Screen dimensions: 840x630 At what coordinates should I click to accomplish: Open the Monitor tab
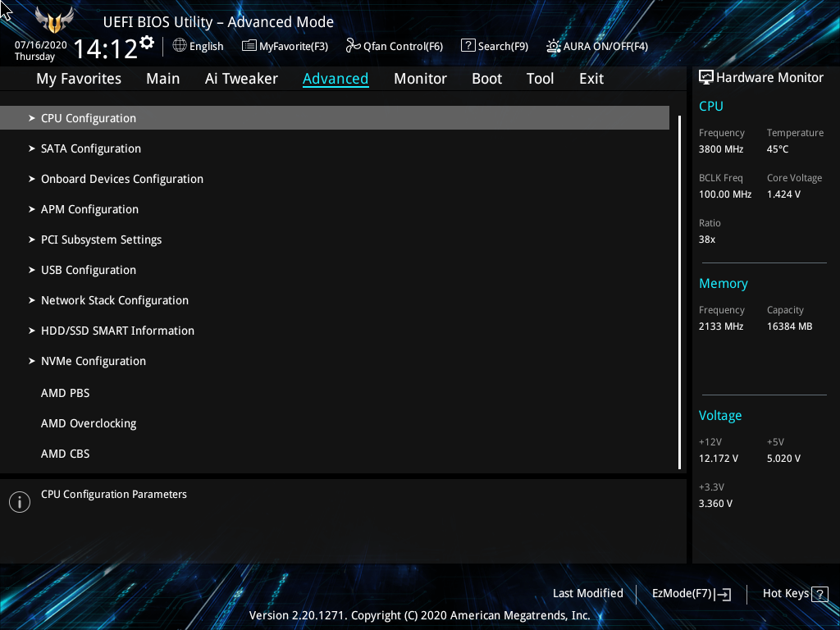420,79
